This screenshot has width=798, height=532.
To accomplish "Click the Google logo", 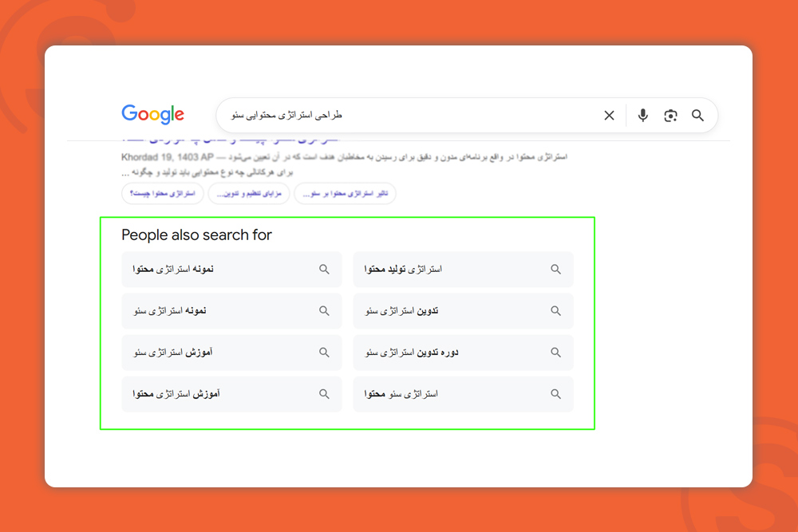I will (152, 114).
